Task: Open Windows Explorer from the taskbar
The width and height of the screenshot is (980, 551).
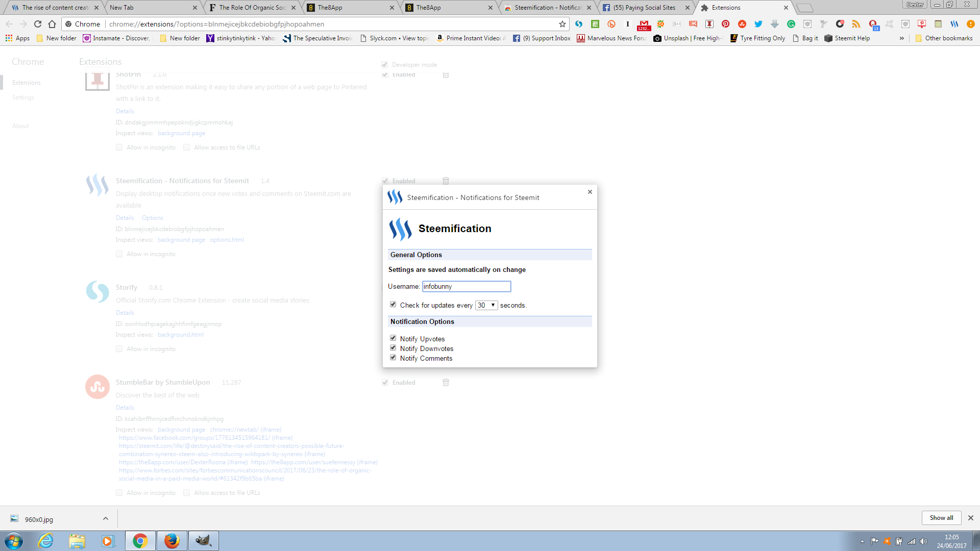Action: pos(77,541)
